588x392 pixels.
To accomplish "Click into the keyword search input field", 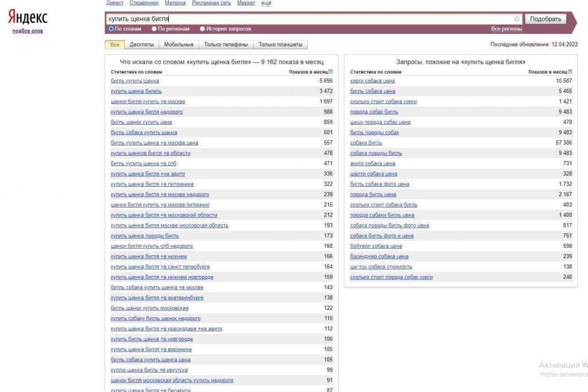I will (310, 19).
